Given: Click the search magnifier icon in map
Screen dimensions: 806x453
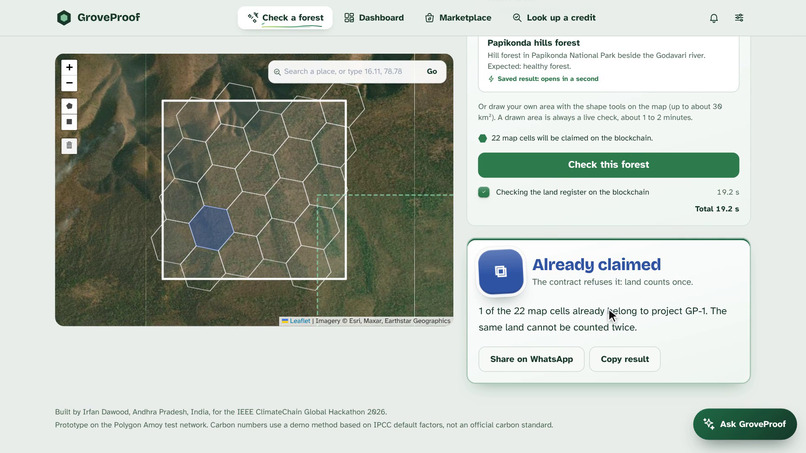Looking at the screenshot, I should (x=277, y=72).
